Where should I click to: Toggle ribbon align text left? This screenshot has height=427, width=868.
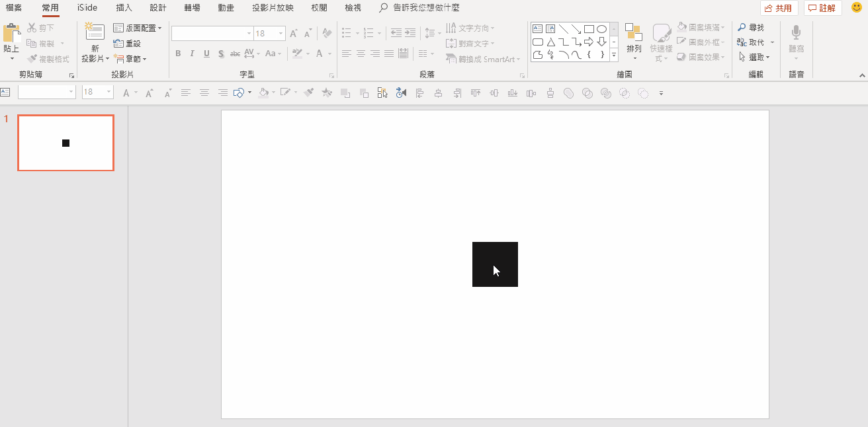coord(347,54)
